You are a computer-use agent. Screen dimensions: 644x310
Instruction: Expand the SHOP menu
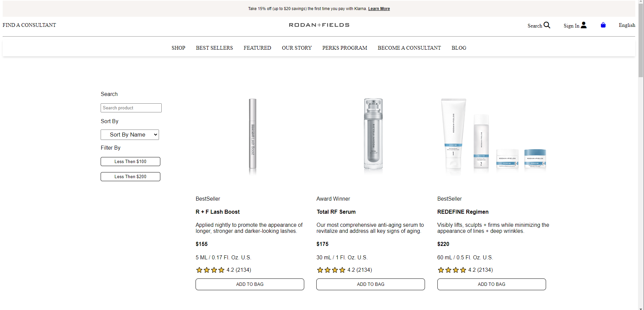coord(178,48)
